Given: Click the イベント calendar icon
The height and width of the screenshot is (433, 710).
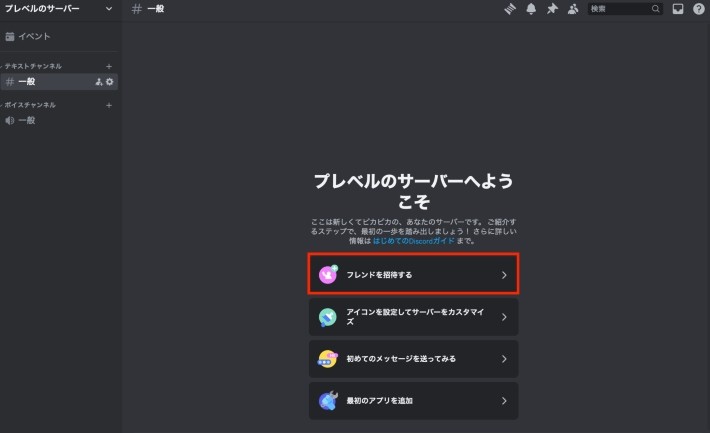Looking at the screenshot, I should [10, 36].
